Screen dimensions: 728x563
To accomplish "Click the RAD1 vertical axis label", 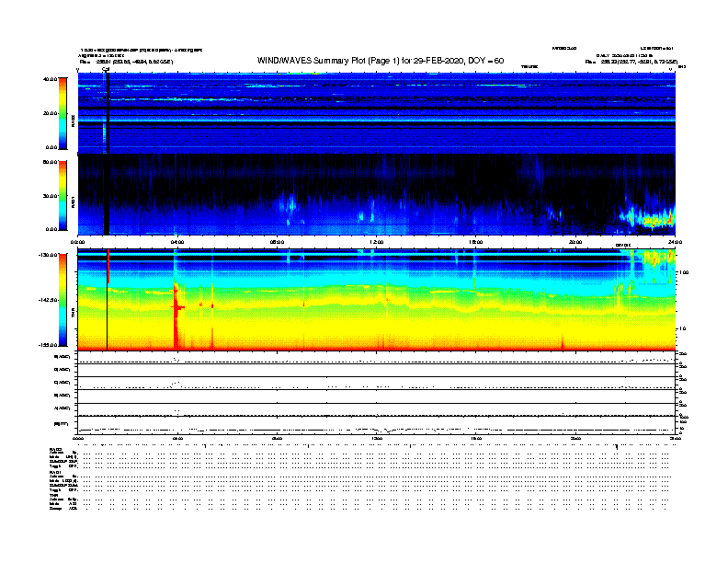I will 73,201.
